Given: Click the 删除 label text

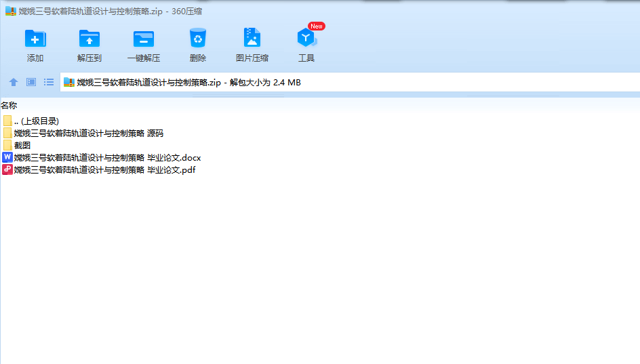Looking at the screenshot, I should pyautogui.click(x=198, y=58).
